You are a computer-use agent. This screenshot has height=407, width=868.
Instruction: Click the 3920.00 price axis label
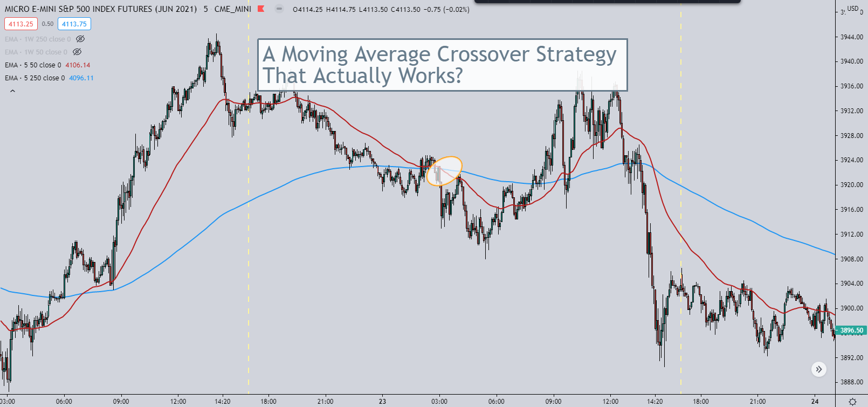coord(852,184)
